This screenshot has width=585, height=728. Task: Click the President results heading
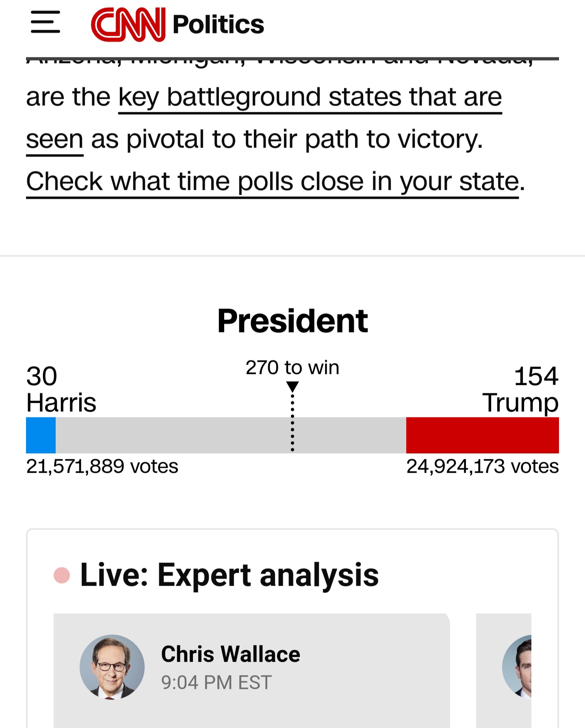(292, 321)
